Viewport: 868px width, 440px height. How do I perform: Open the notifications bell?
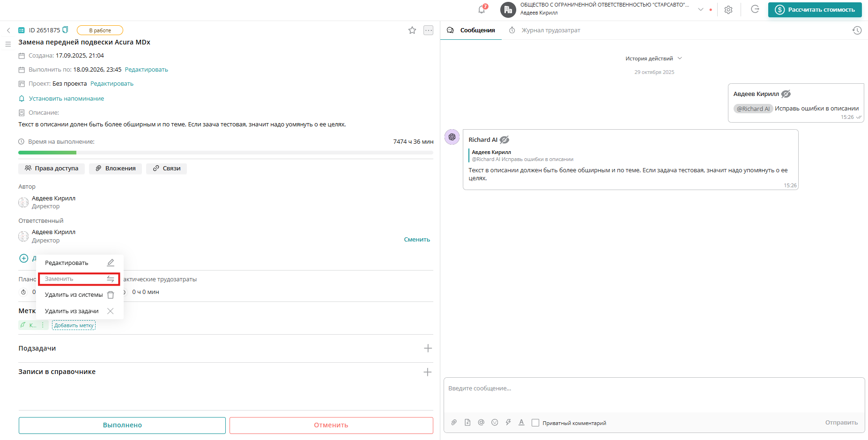tap(482, 9)
